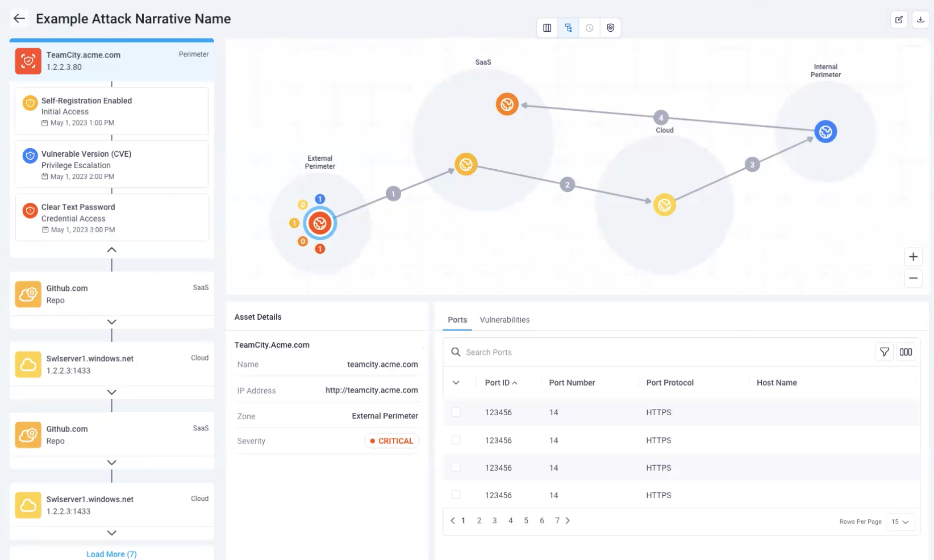Tick the first port row checkbox
This screenshot has width=934, height=560.
pos(456,412)
